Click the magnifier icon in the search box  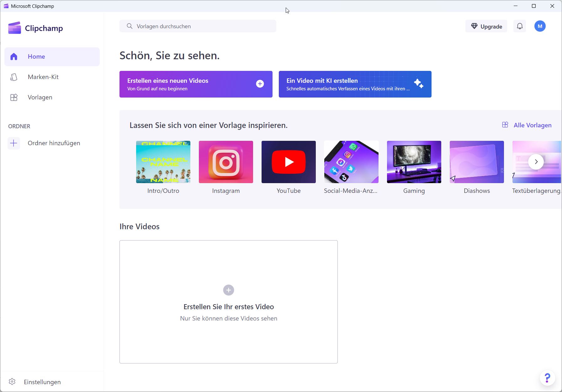click(130, 26)
